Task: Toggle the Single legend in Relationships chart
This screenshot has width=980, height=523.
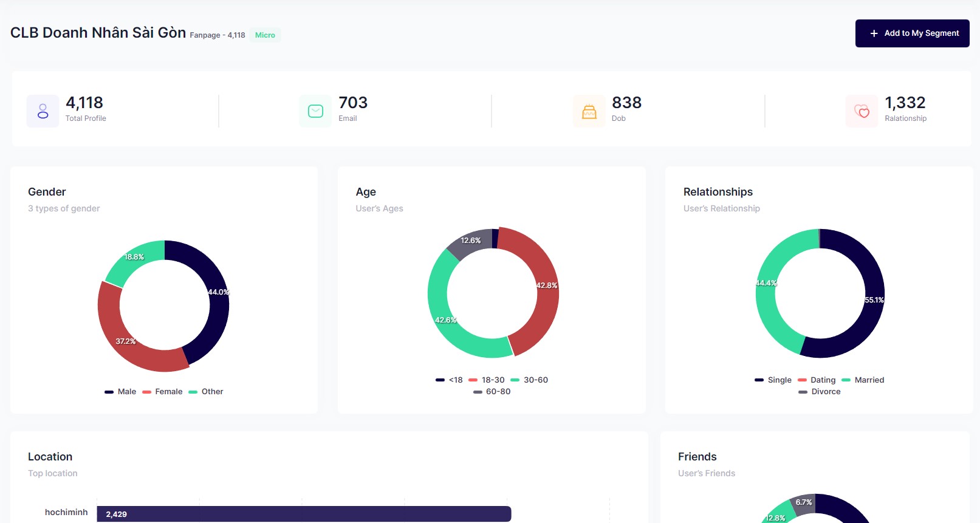Action: point(773,380)
